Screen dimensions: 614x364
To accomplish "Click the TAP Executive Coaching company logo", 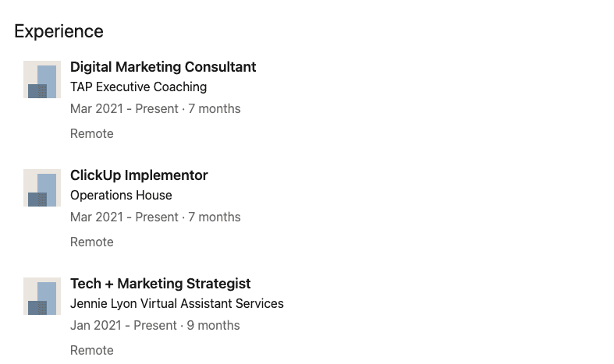I will tap(42, 80).
